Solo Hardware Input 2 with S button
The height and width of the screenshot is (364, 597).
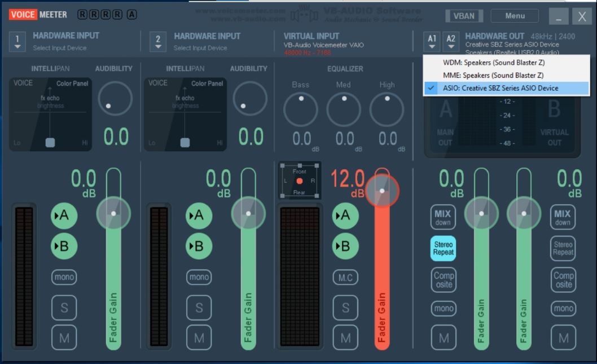199,307
